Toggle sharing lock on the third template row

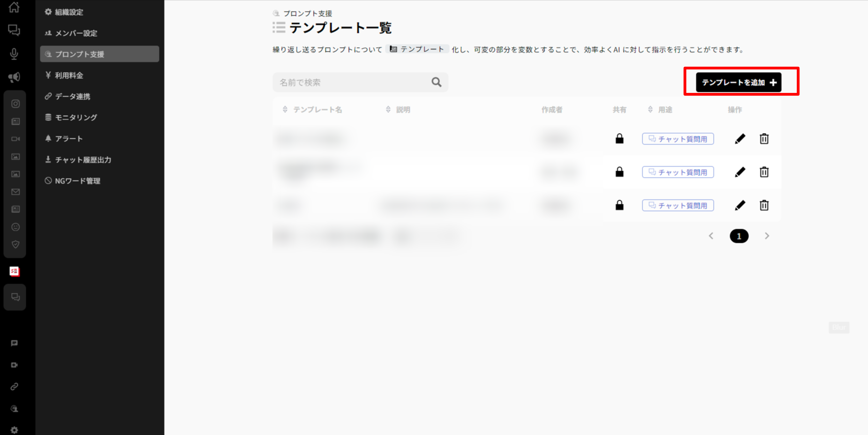[x=620, y=205]
